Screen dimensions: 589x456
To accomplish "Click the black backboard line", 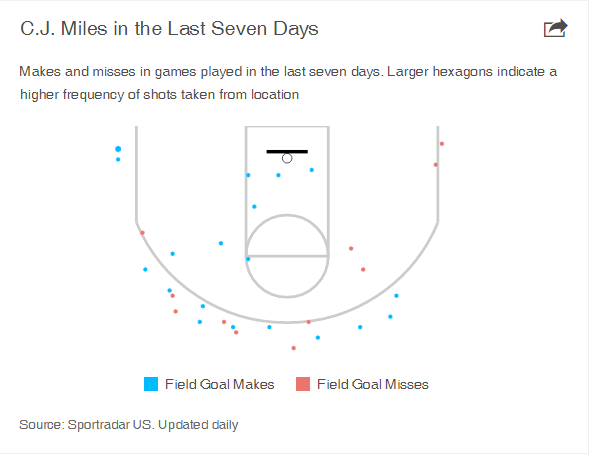I will 287,152.
